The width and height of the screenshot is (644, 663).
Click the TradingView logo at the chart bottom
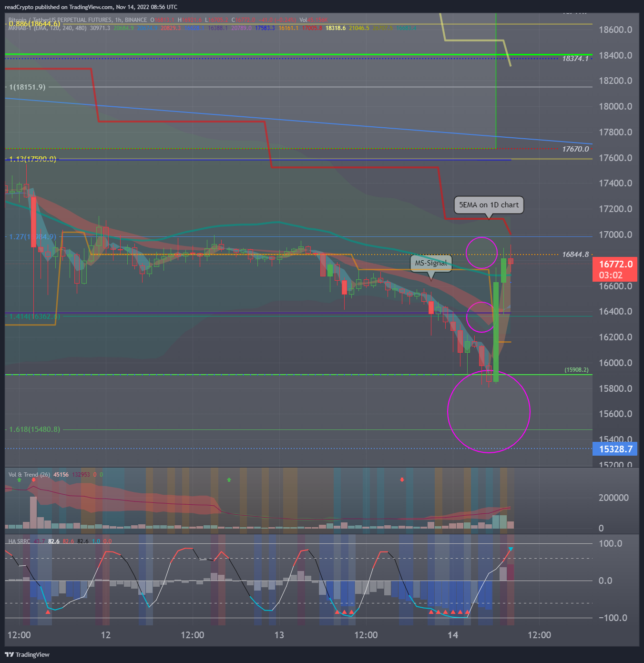[x=27, y=654]
